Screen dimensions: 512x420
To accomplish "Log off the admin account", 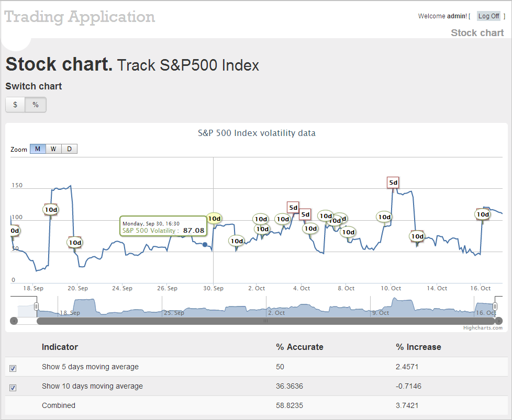I will pyautogui.click(x=488, y=16).
